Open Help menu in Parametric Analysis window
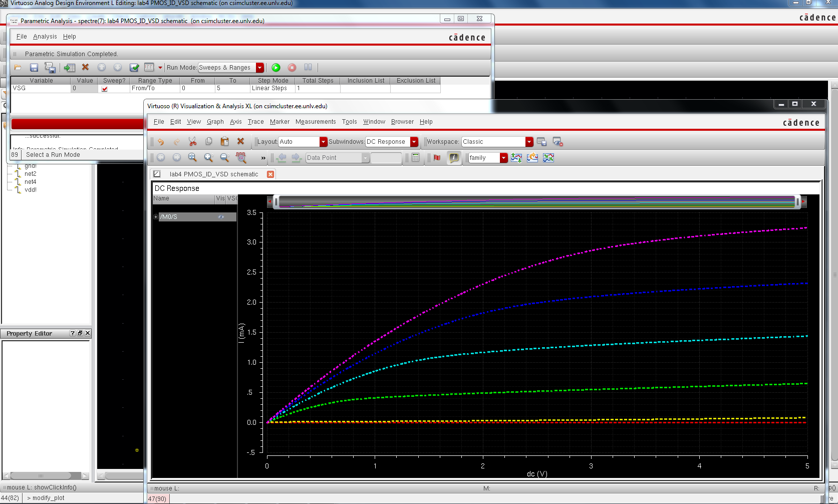 tap(70, 37)
